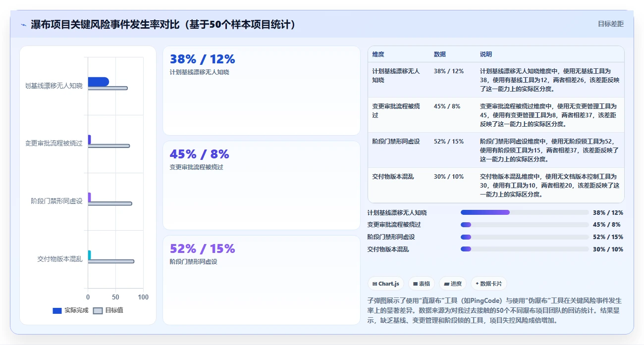Click the gray target bar for 阶段门禁形同虚设
This screenshot has height=345, width=644.
(x=109, y=203)
